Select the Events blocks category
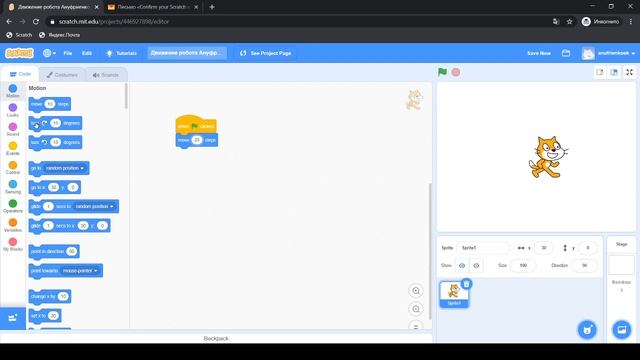The width and height of the screenshot is (640, 360). coord(13,149)
